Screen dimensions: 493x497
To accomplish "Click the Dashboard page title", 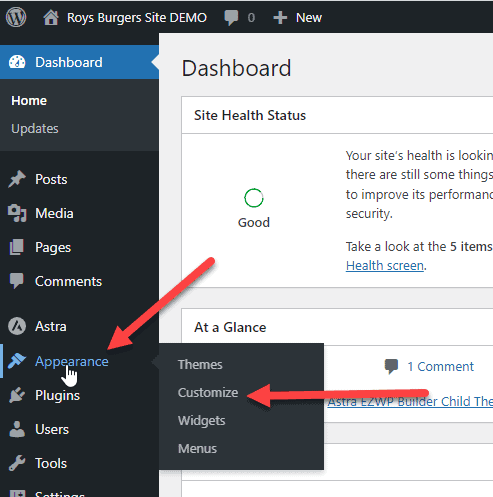I will click(236, 68).
